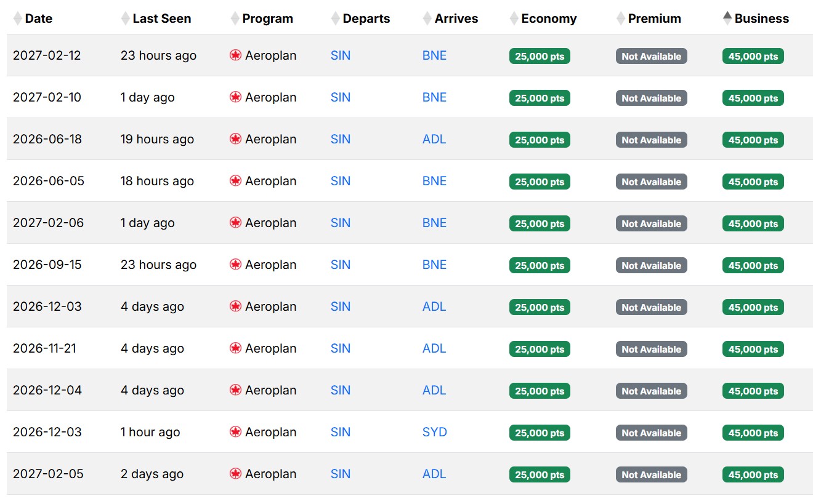The height and width of the screenshot is (504, 813).
Task: Click the Departs column sort icon
Action: pyautogui.click(x=335, y=18)
